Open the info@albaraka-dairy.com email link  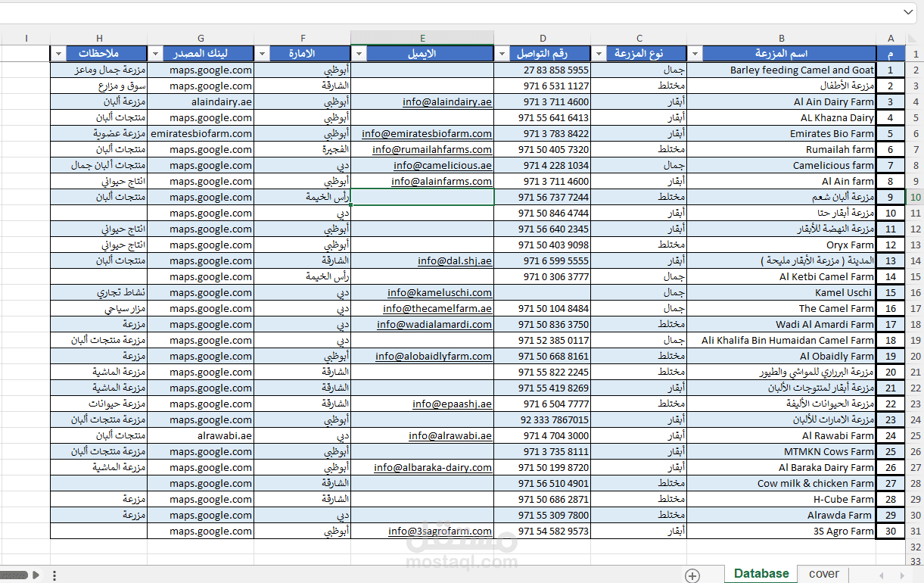pyautogui.click(x=433, y=467)
